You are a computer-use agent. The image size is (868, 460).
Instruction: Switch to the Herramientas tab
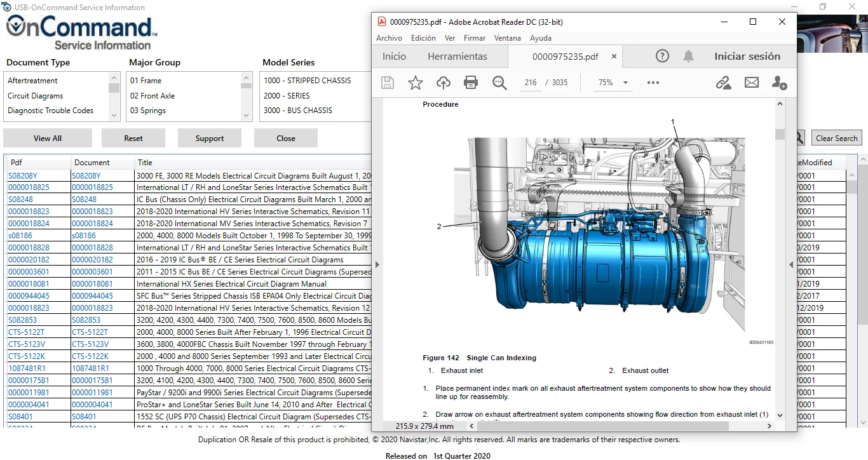(x=457, y=57)
